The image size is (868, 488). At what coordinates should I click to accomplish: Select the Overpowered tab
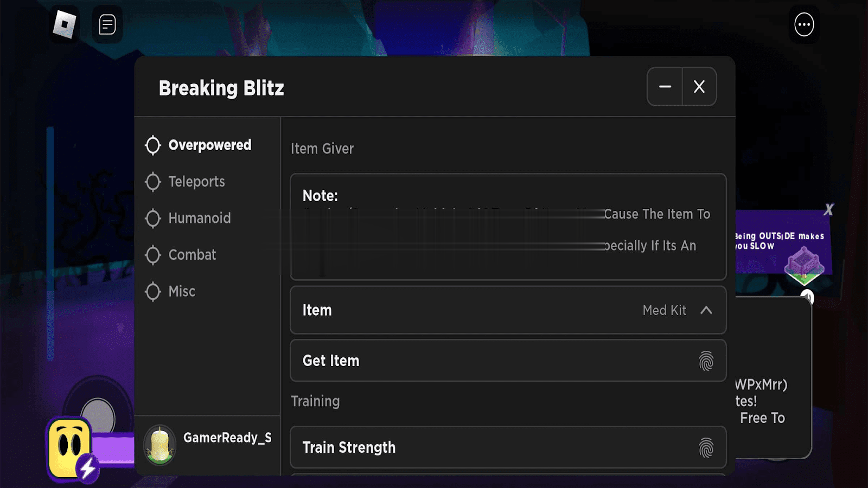(x=209, y=145)
